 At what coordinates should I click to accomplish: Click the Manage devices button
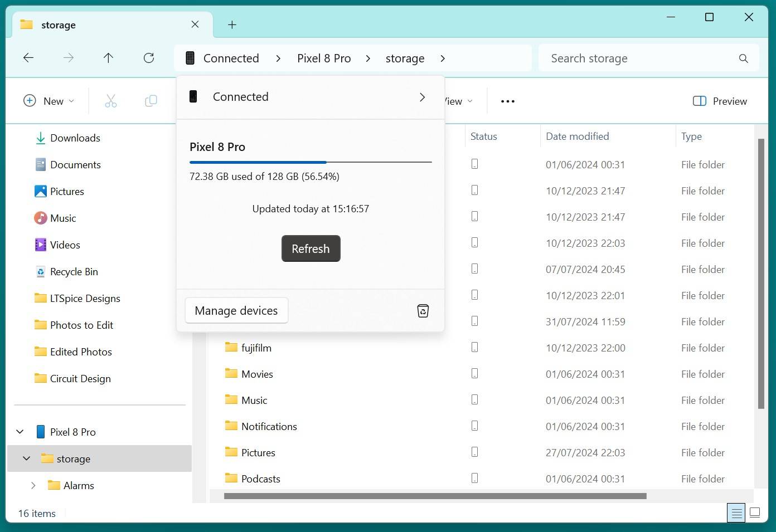[236, 310]
